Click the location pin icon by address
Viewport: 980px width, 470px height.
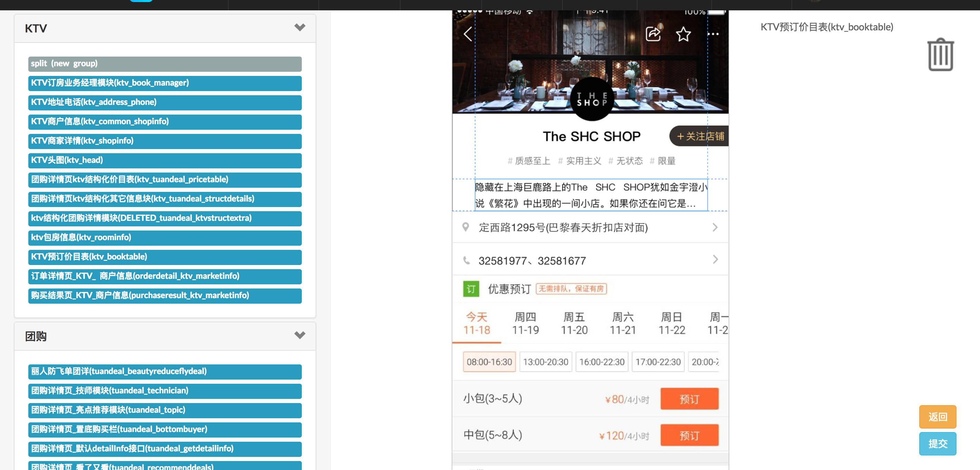coord(465,227)
